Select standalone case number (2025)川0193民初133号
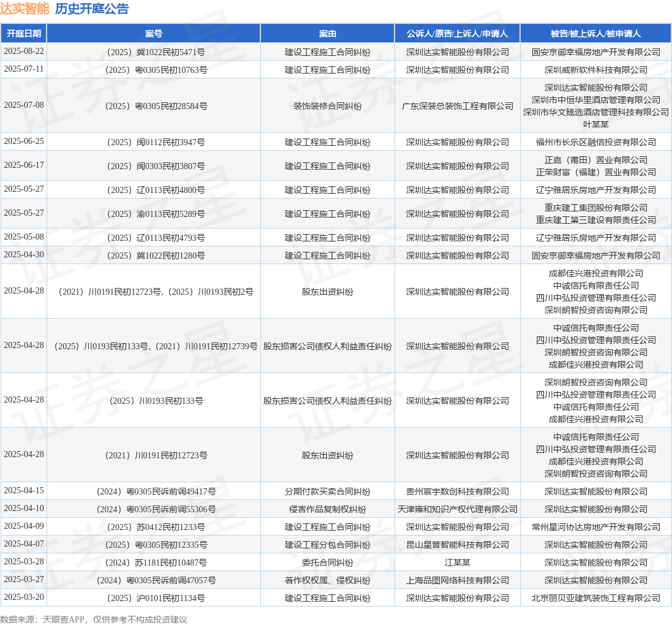 156,401
